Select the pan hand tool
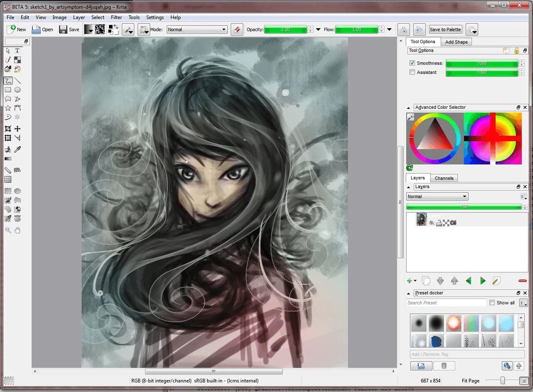Viewport: 533px width, 392px height. coord(17,230)
